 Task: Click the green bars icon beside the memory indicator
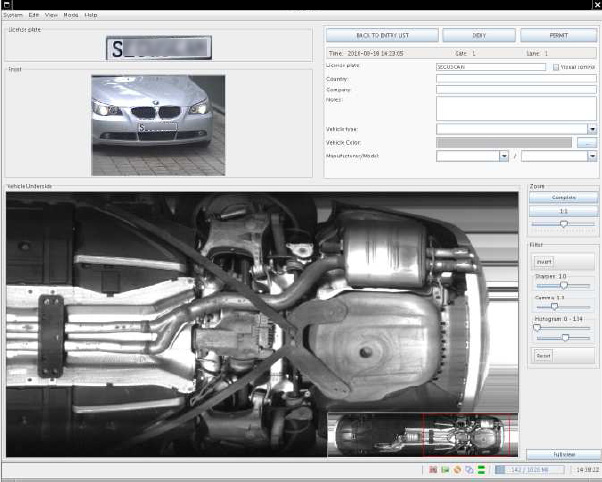click(x=481, y=469)
